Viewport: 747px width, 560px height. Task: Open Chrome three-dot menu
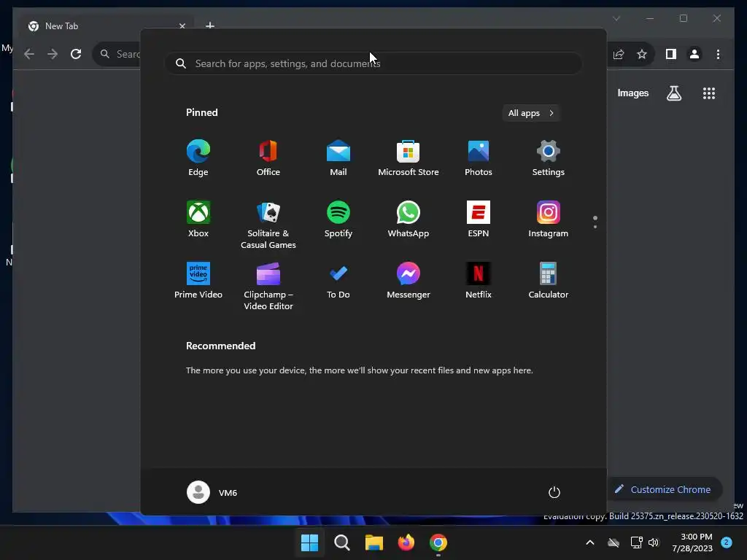coord(718,54)
